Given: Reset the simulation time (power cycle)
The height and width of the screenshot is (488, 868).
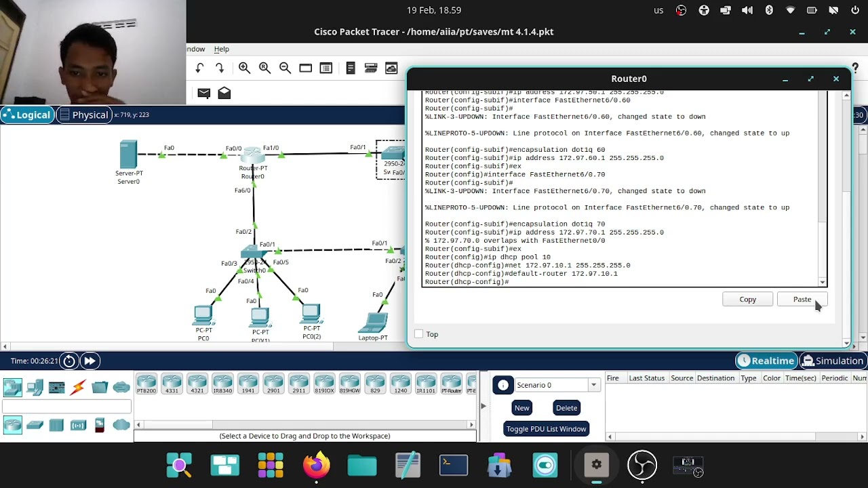Looking at the screenshot, I should pyautogui.click(x=69, y=361).
